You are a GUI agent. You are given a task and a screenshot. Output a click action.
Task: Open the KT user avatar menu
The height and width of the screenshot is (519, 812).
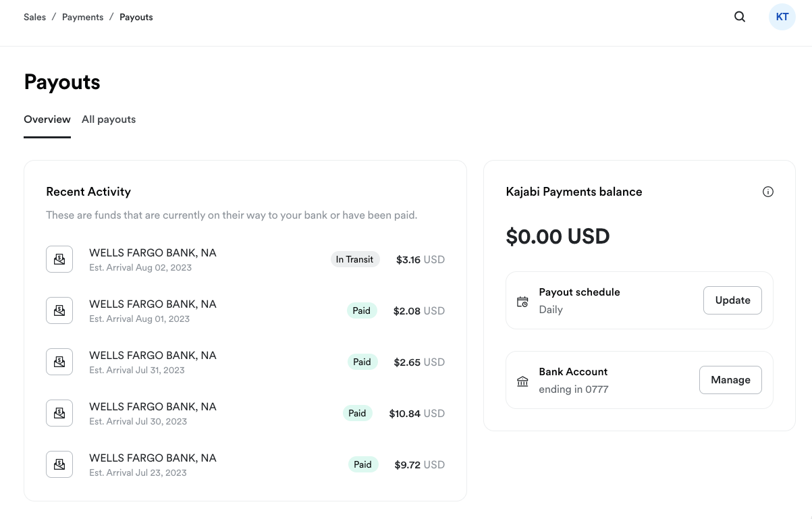pos(782,17)
